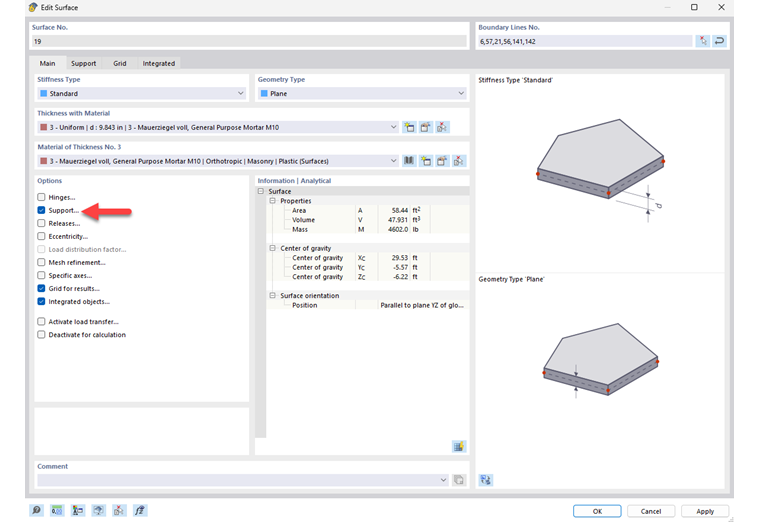Click view in work window icon
The height and width of the screenshot is (522, 760).
(x=98, y=510)
